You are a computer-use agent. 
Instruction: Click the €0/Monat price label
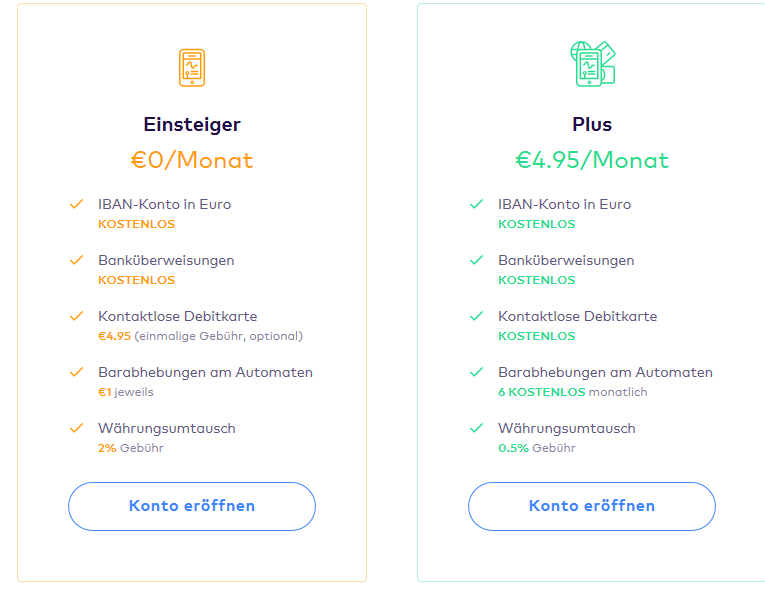click(x=192, y=160)
